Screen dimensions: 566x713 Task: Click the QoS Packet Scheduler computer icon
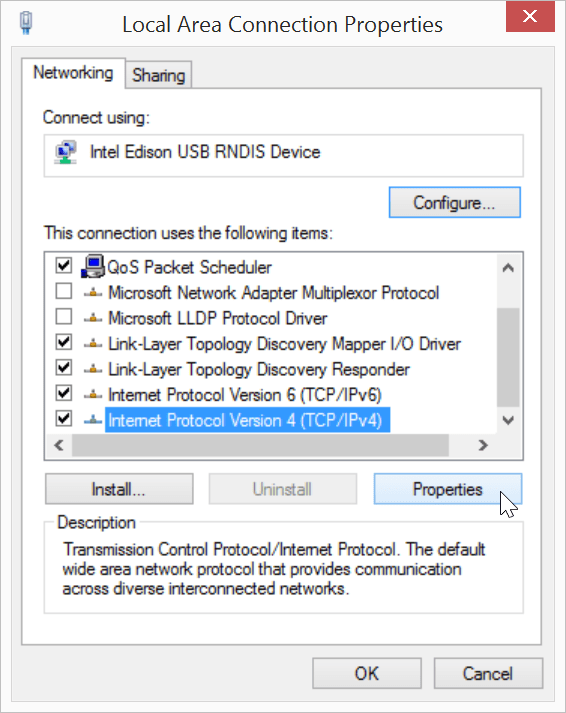click(x=93, y=266)
